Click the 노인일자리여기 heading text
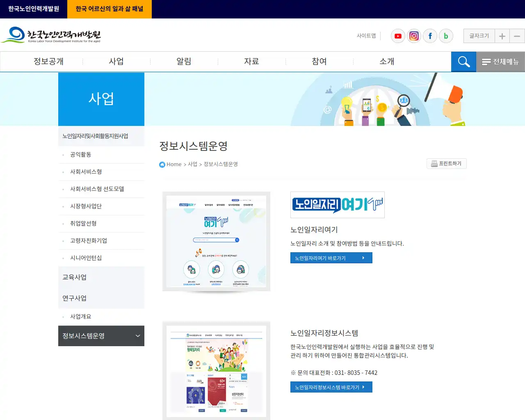The image size is (525, 420). [314, 230]
